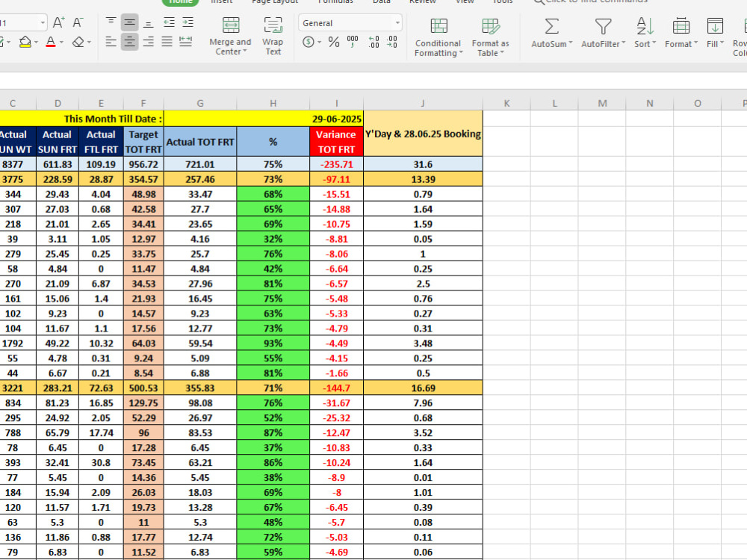This screenshot has width=747, height=560.
Task: Apply Comma Style thousands separator
Action: click(x=353, y=42)
